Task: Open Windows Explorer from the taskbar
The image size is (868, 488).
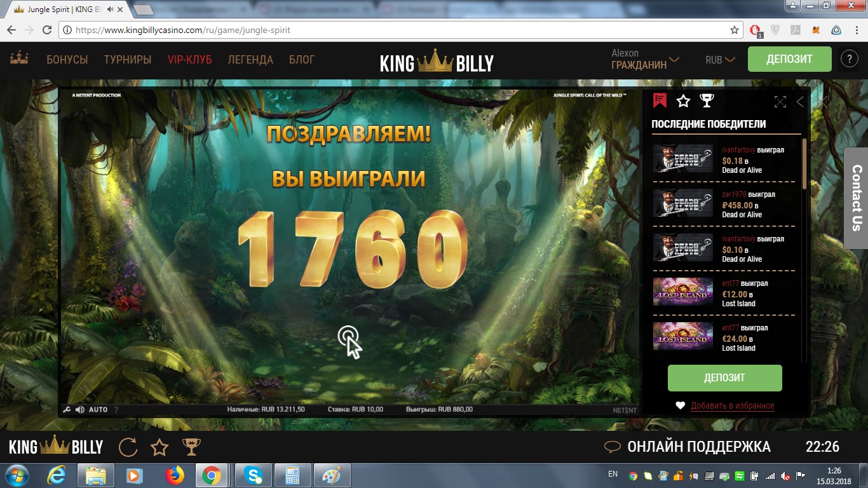Action: (96, 475)
